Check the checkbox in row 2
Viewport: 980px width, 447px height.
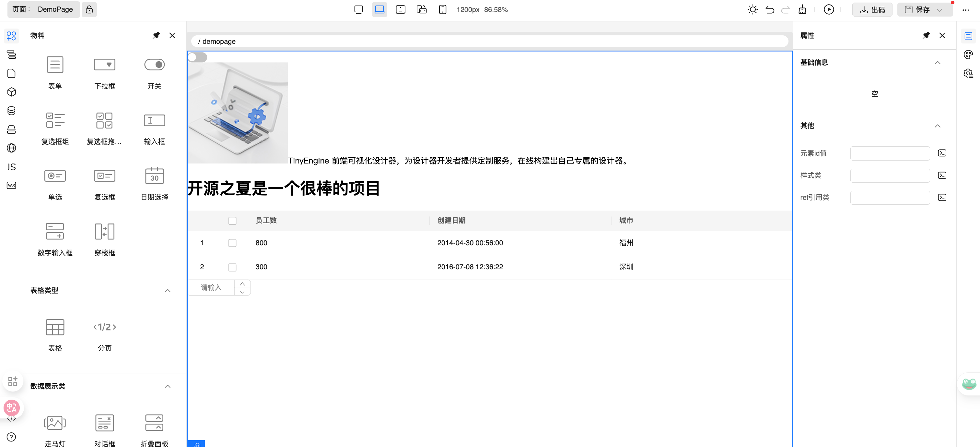[x=232, y=267]
